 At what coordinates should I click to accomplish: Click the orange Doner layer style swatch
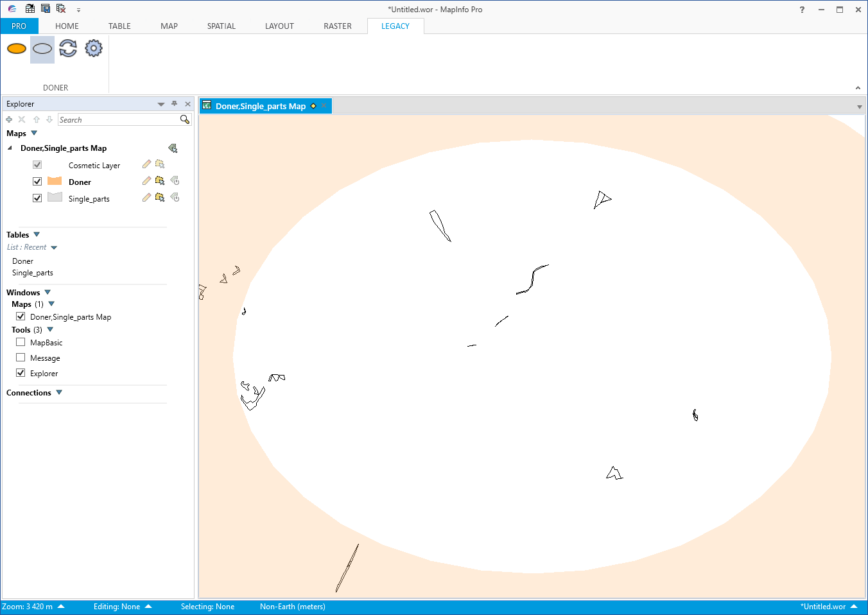click(x=55, y=181)
